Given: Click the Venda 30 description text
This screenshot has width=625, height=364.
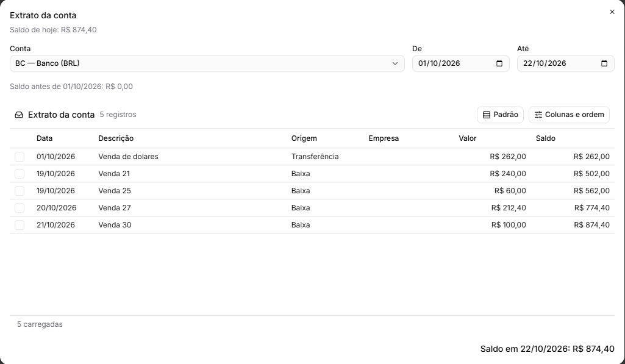Looking at the screenshot, I should tap(115, 225).
